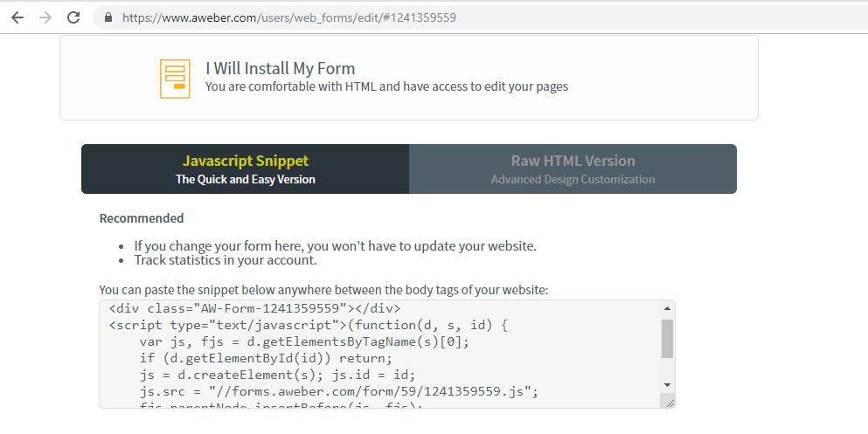Click the browser forward arrow
868x434 pixels.
[45, 17]
